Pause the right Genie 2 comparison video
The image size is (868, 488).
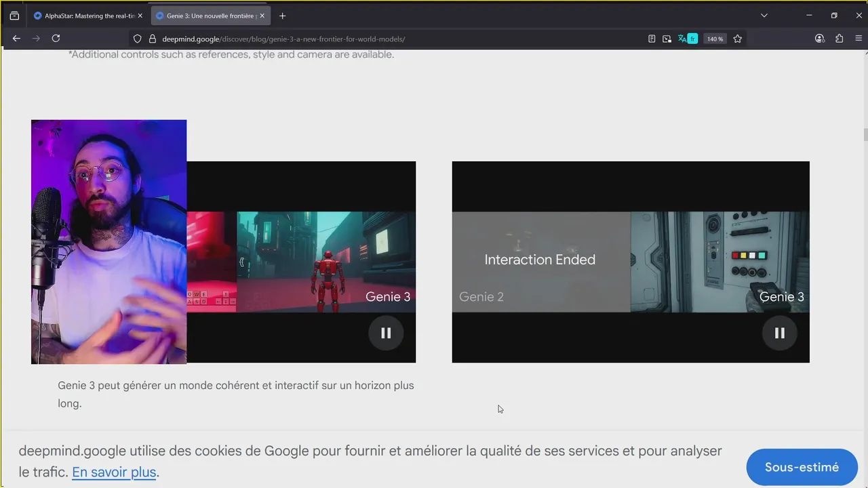(780, 333)
